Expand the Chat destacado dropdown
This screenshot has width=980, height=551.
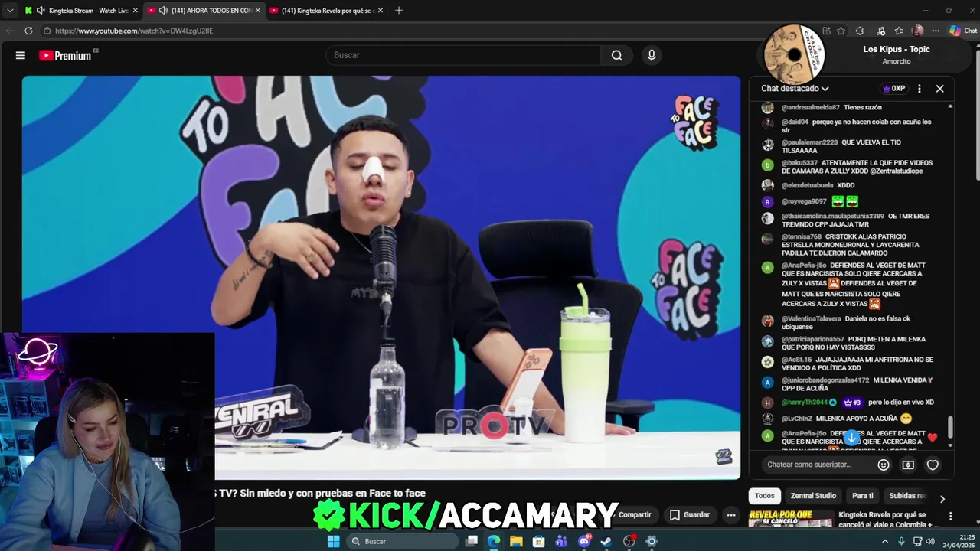click(x=795, y=88)
